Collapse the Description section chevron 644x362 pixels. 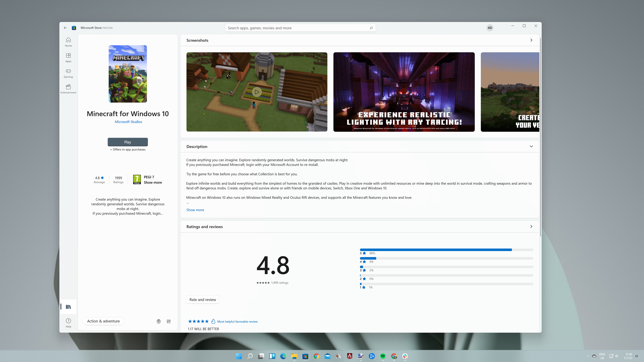[531, 146]
